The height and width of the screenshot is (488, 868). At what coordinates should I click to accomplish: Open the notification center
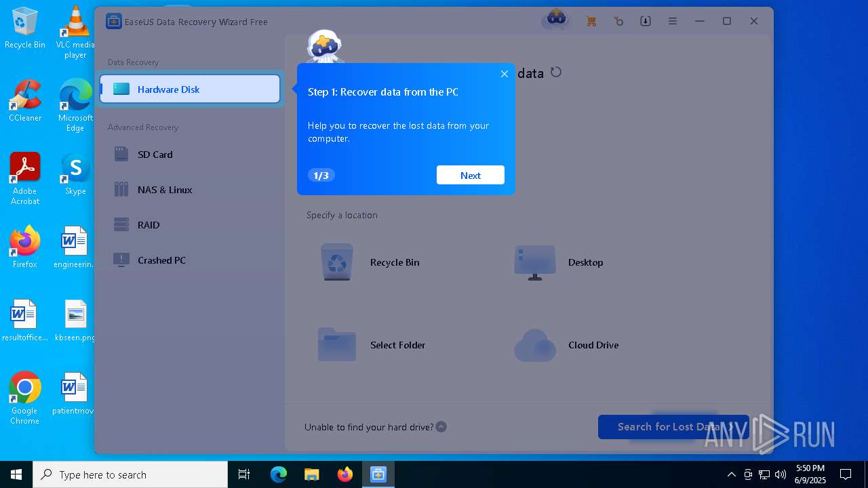click(846, 474)
